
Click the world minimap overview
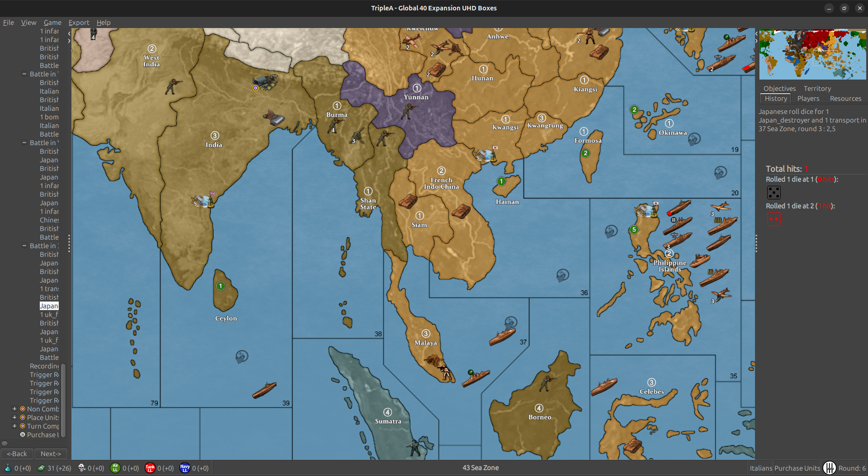(812, 54)
